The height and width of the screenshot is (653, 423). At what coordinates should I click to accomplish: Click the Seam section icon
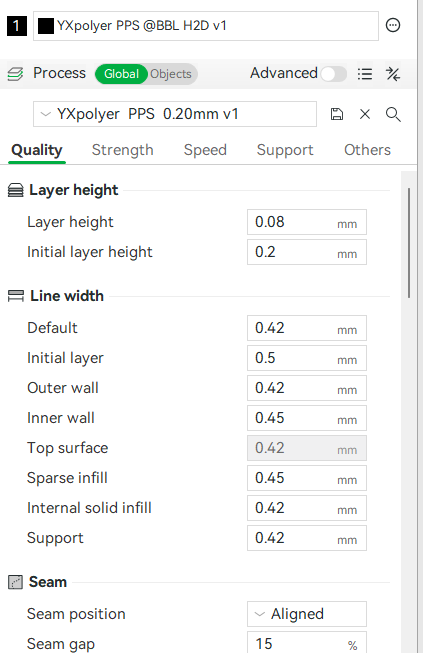[x=15, y=582]
